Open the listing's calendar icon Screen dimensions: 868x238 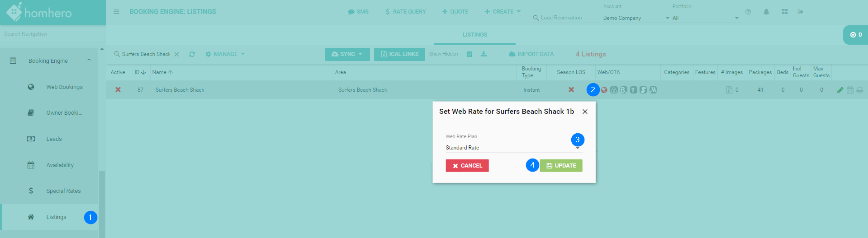[x=850, y=90]
